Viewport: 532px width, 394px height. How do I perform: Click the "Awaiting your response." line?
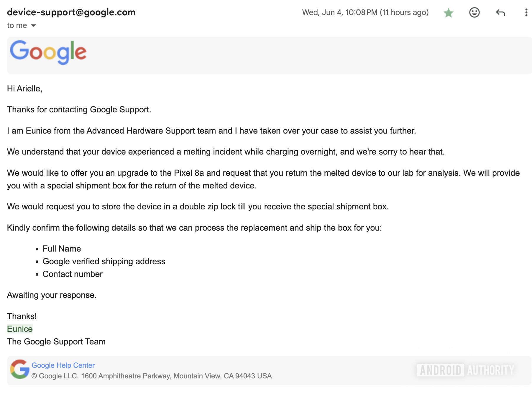pos(52,295)
